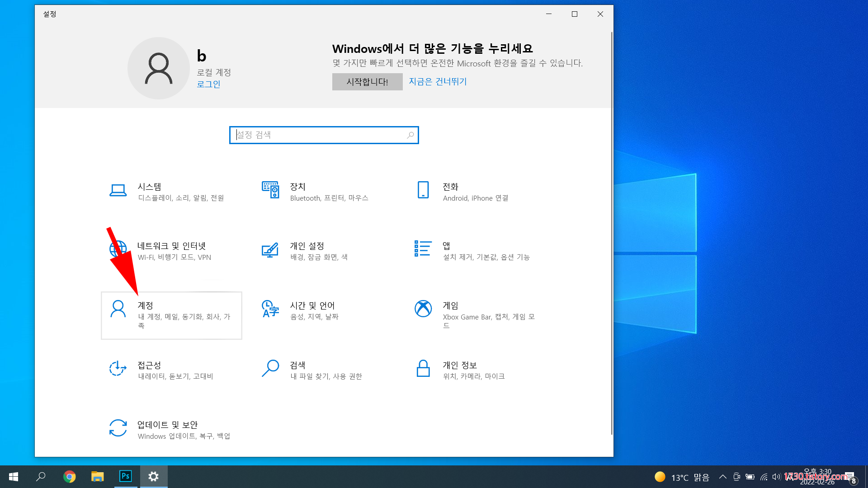868x488 pixels.
Task: Open the Search (검색) magnifier category
Action: (270, 369)
